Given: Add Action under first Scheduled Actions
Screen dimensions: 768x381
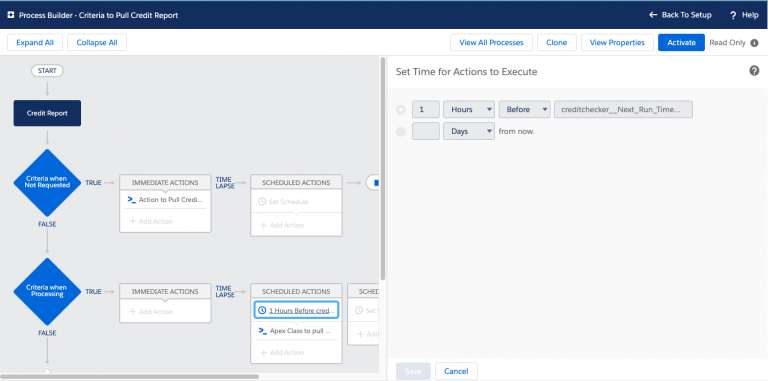Looking at the screenshot, I should coord(282,225).
